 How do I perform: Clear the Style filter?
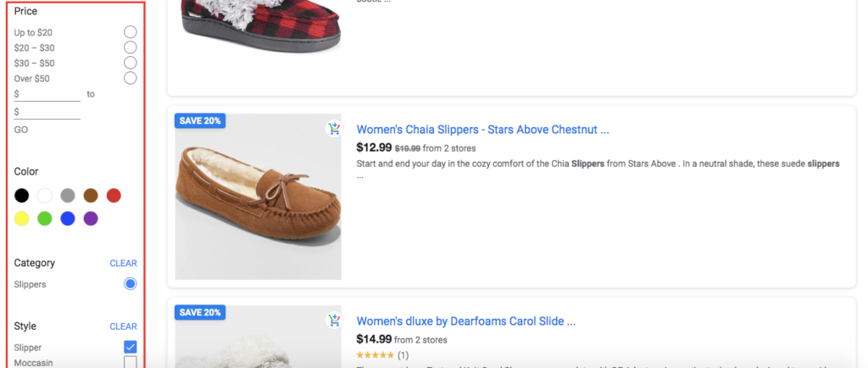(x=123, y=326)
